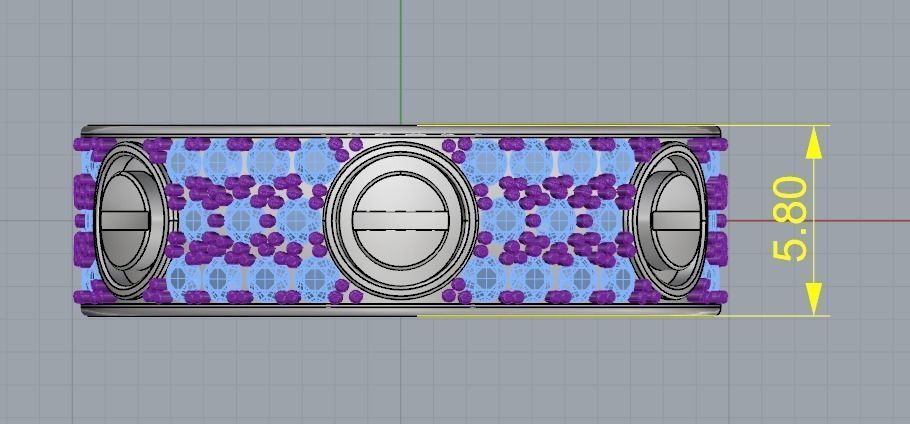
Task: Select the left screw head on ring
Action: (130, 220)
